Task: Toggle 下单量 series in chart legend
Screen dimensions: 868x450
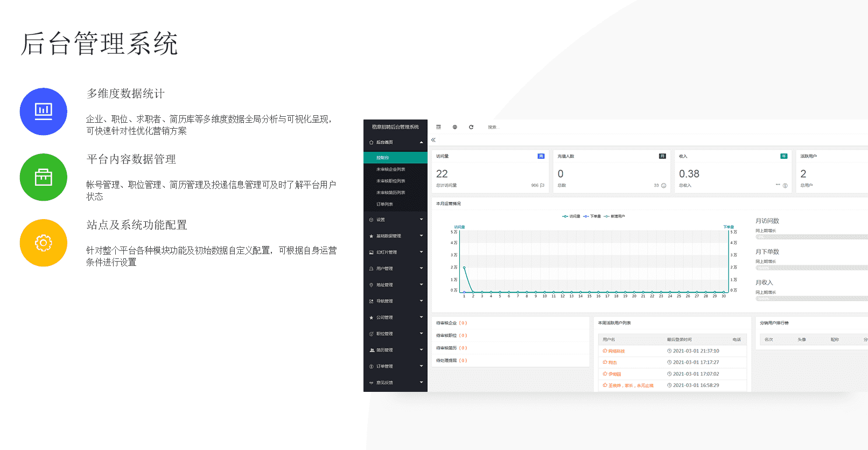Action: 592,216
